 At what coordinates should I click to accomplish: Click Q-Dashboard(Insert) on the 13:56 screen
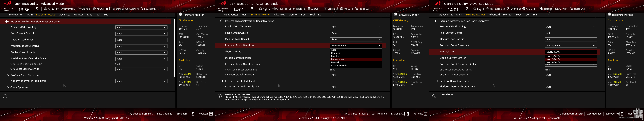click(x=142, y=114)
